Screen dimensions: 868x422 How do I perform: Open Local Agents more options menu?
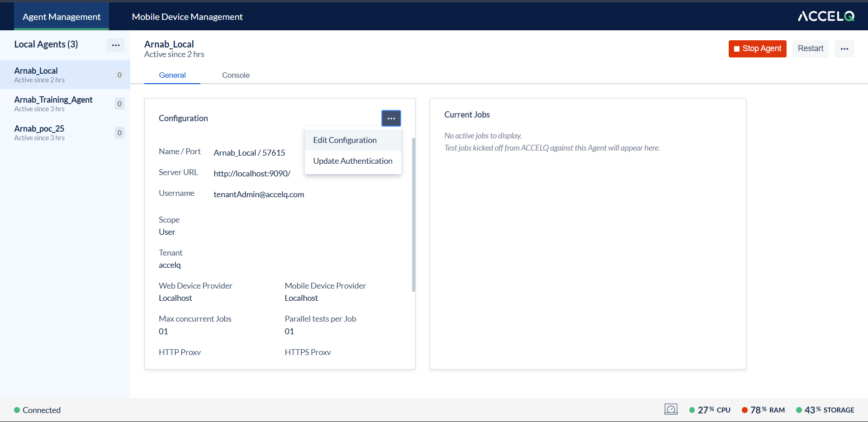point(116,45)
